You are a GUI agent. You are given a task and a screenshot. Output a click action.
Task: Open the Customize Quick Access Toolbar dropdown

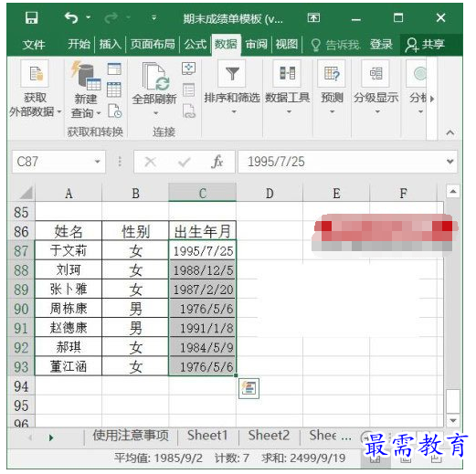click(x=154, y=17)
